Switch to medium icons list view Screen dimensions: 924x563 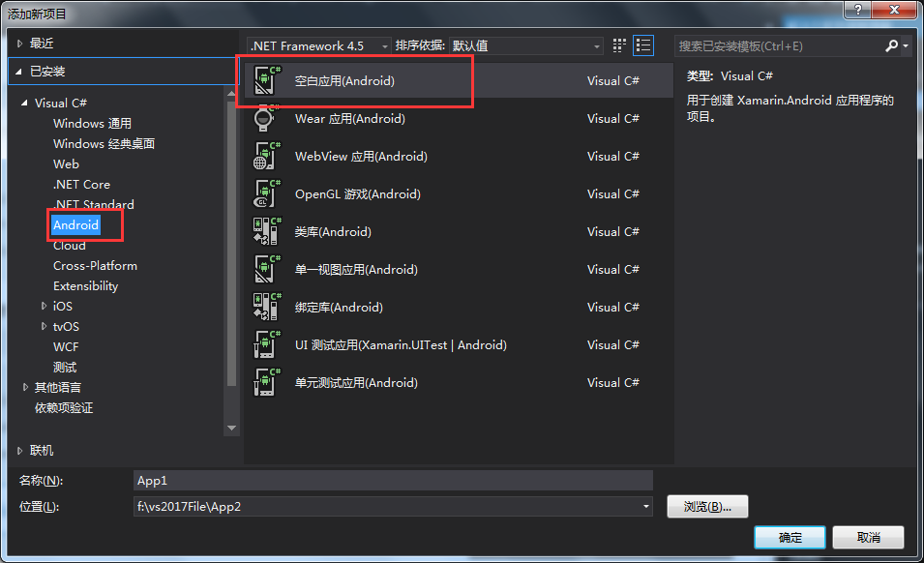point(642,45)
